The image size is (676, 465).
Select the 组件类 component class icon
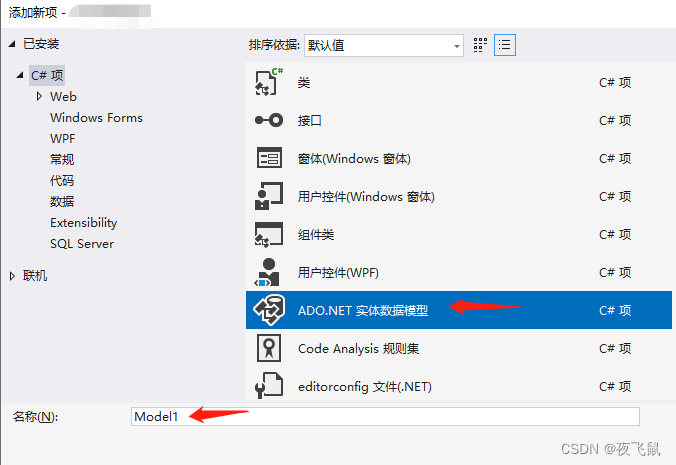(x=269, y=234)
